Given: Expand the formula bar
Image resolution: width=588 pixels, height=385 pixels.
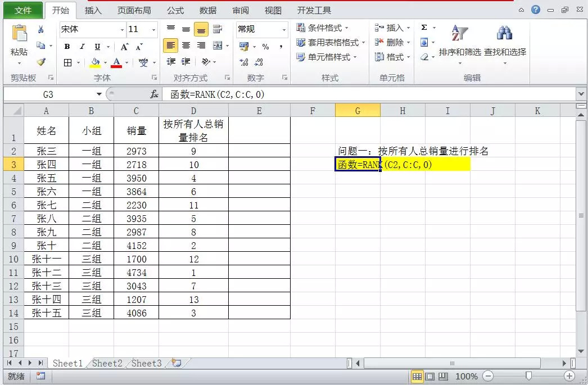Looking at the screenshot, I should tap(581, 94).
